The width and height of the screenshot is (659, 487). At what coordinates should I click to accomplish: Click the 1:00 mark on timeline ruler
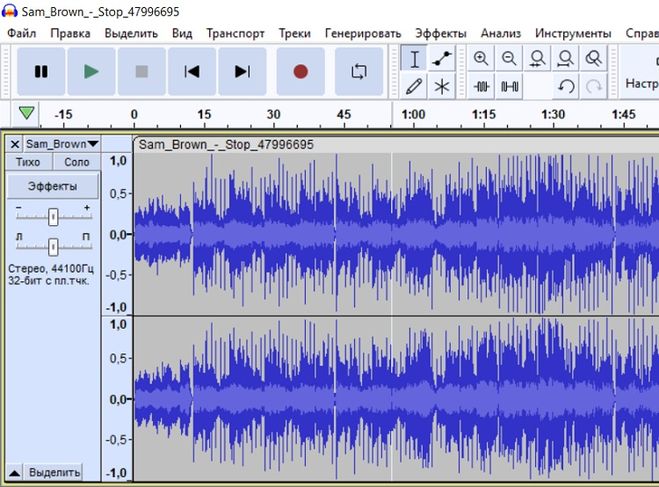tap(413, 114)
